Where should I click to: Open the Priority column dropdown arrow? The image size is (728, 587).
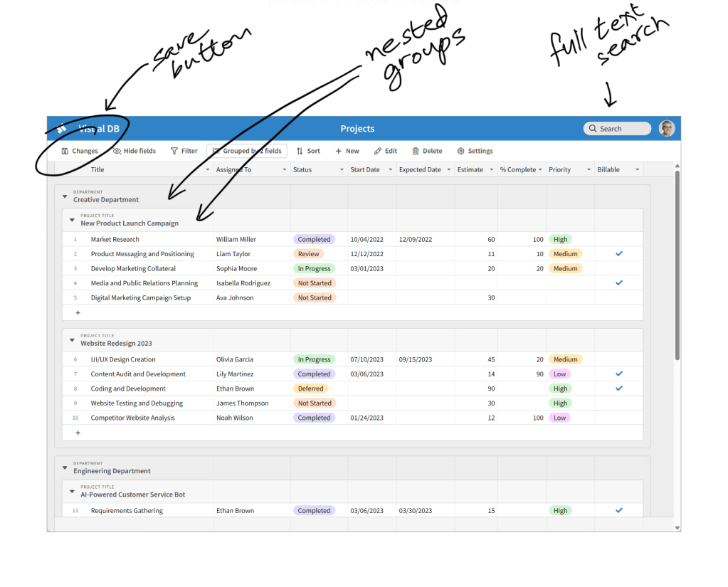point(589,170)
